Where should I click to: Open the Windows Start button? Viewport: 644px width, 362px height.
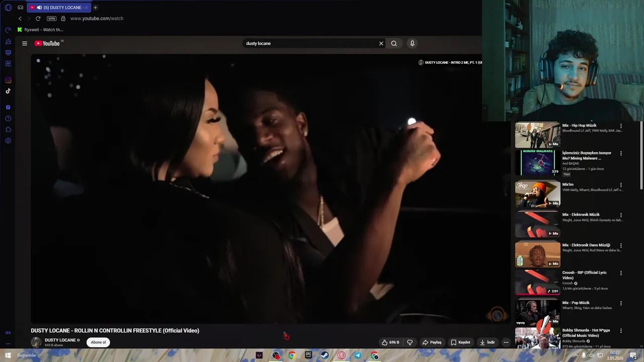point(8,355)
